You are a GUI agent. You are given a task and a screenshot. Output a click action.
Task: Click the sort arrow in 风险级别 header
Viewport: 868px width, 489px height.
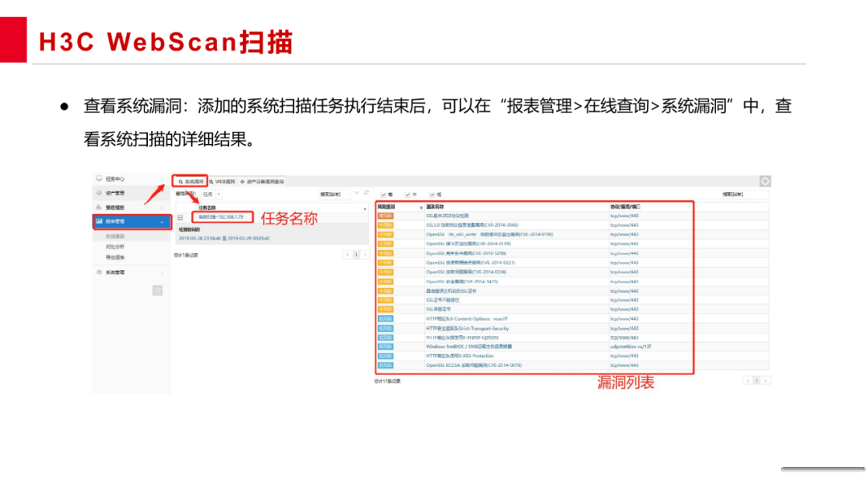[x=421, y=208]
